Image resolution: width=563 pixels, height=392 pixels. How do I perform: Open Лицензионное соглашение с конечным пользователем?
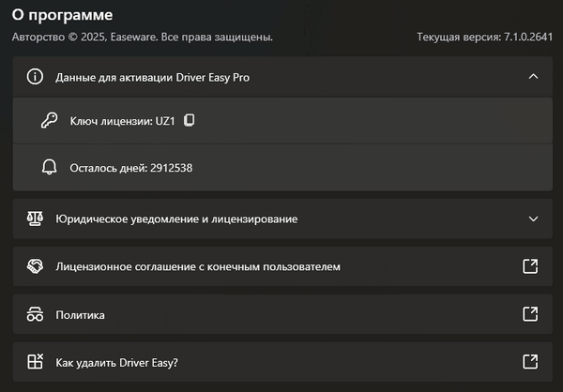pyautogui.click(x=198, y=267)
